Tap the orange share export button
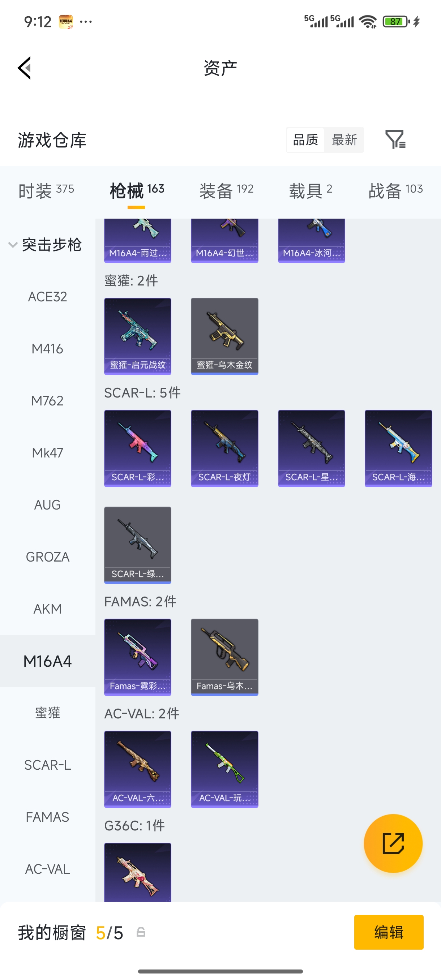 [x=393, y=843]
